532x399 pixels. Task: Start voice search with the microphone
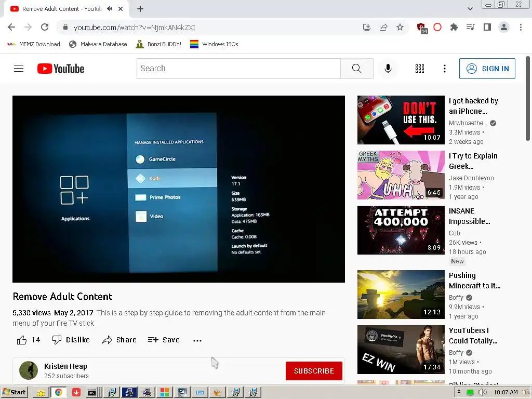pos(388,69)
